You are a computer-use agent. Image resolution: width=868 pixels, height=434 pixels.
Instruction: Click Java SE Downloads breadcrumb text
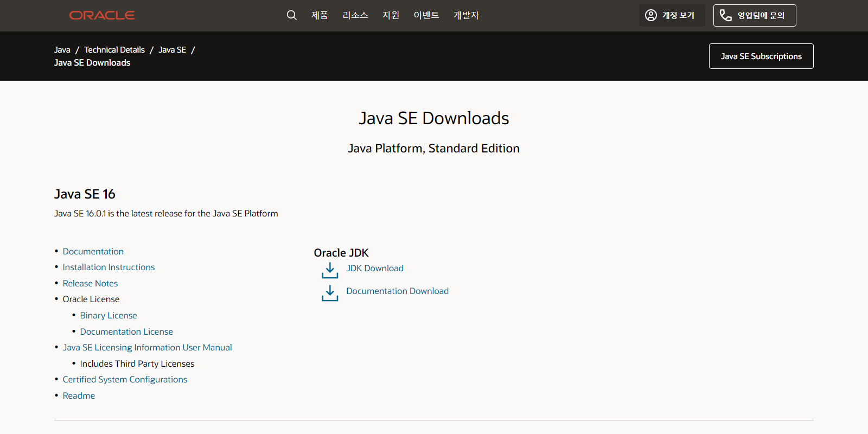click(x=92, y=63)
